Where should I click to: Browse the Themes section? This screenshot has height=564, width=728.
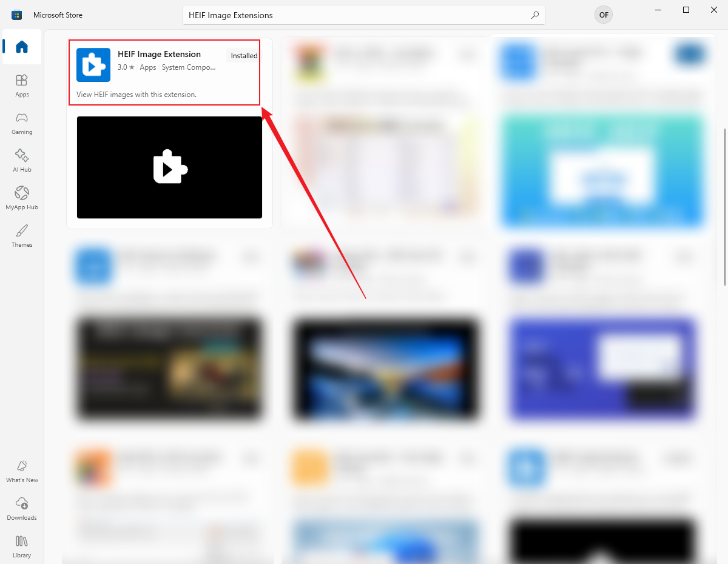(22, 235)
